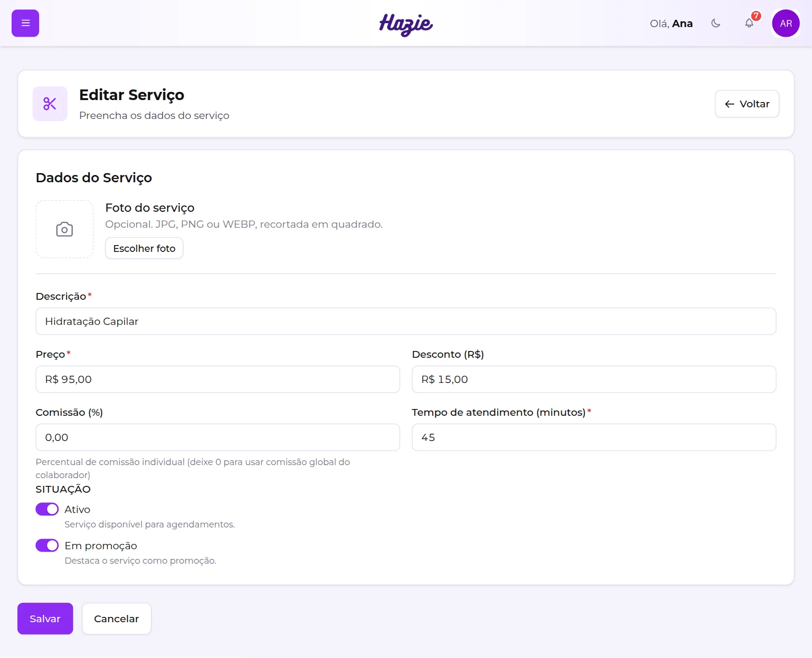
Task: Click the 'SITUAÇÃO' section label
Action: click(63, 489)
